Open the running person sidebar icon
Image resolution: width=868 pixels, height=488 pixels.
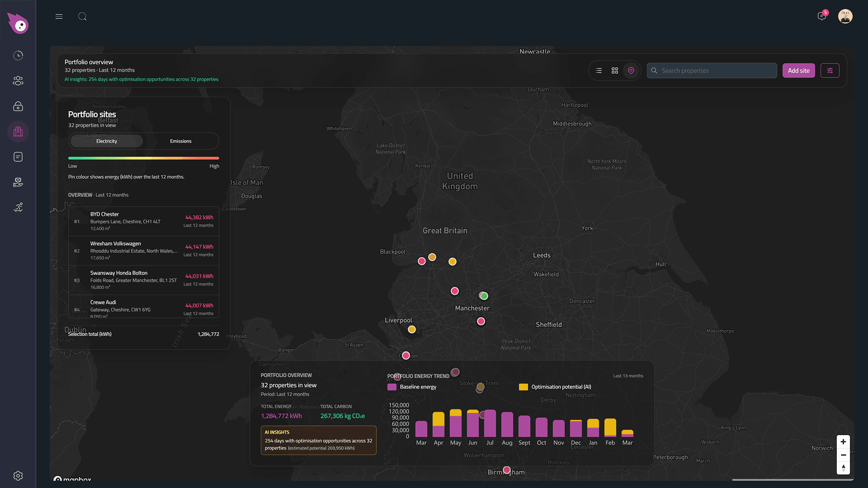click(x=18, y=207)
